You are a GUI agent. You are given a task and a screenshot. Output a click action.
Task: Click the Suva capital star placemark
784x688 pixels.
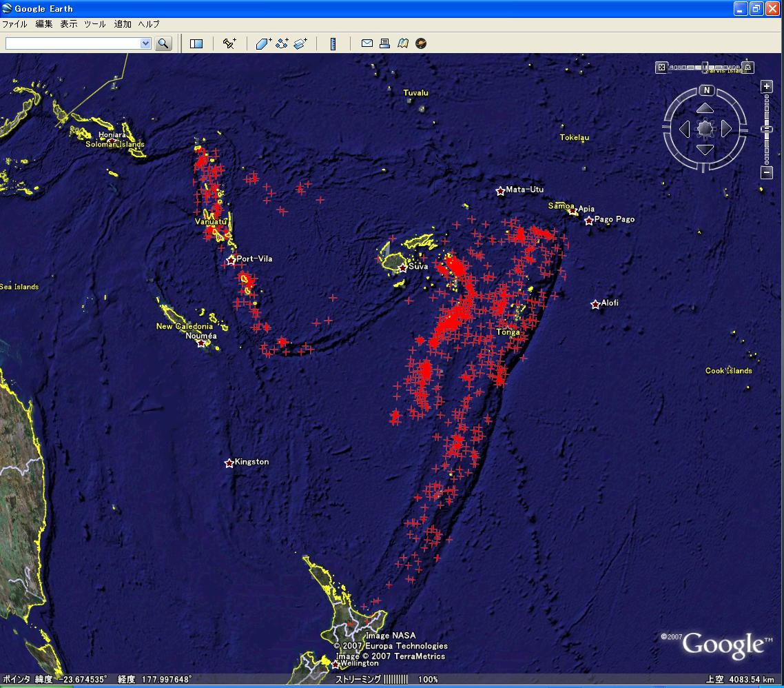coord(403,267)
